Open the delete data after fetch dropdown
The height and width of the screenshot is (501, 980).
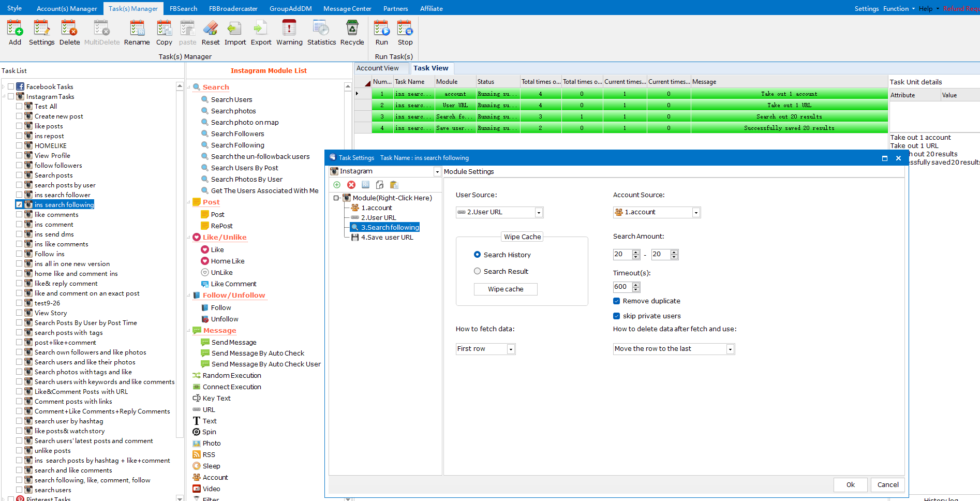click(x=730, y=349)
